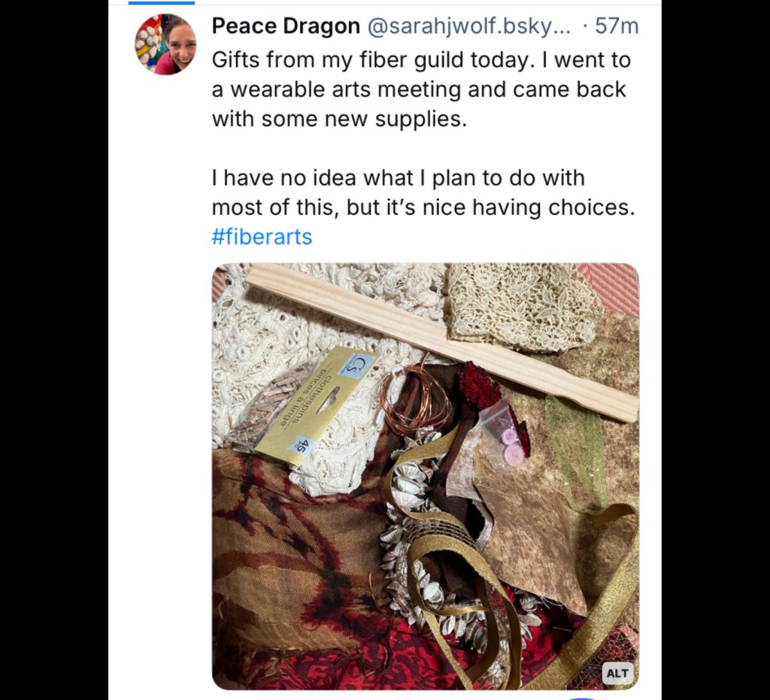770x700 pixels.
Task: Open the #fiberarts hashtag link
Action: (262, 237)
